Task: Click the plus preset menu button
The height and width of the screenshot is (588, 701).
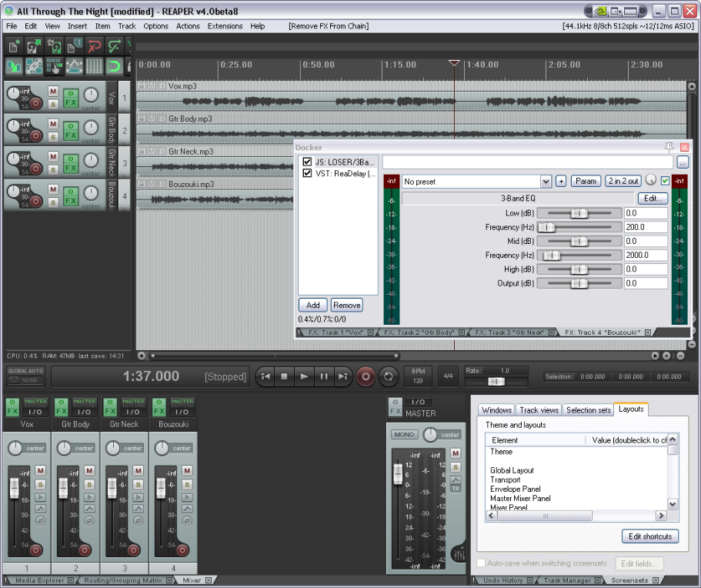Action: click(561, 182)
